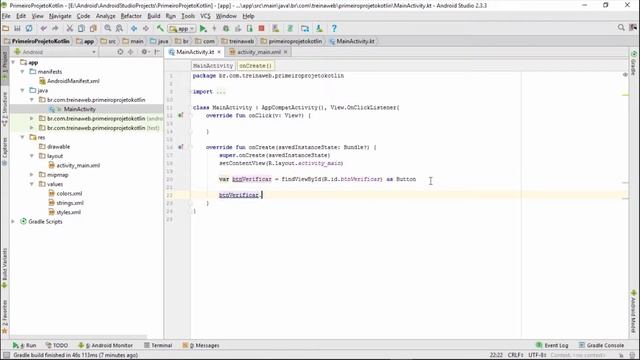Open the VCS menu
The image size is (640, 360).
coord(205,16)
